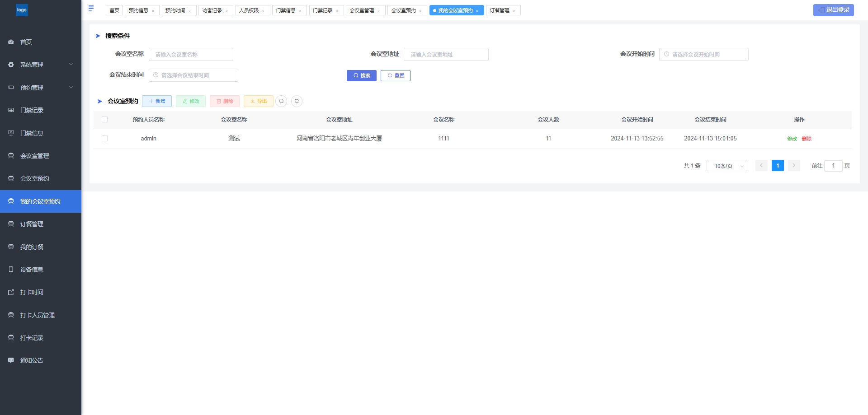Screen dimensions: 868x415
Task: Go to the previous page arrow
Action: pyautogui.click(x=761, y=166)
